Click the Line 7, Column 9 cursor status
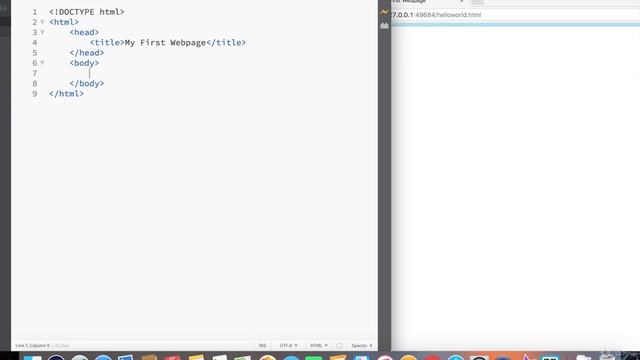Viewport: 640px width, 360px height. point(32,345)
